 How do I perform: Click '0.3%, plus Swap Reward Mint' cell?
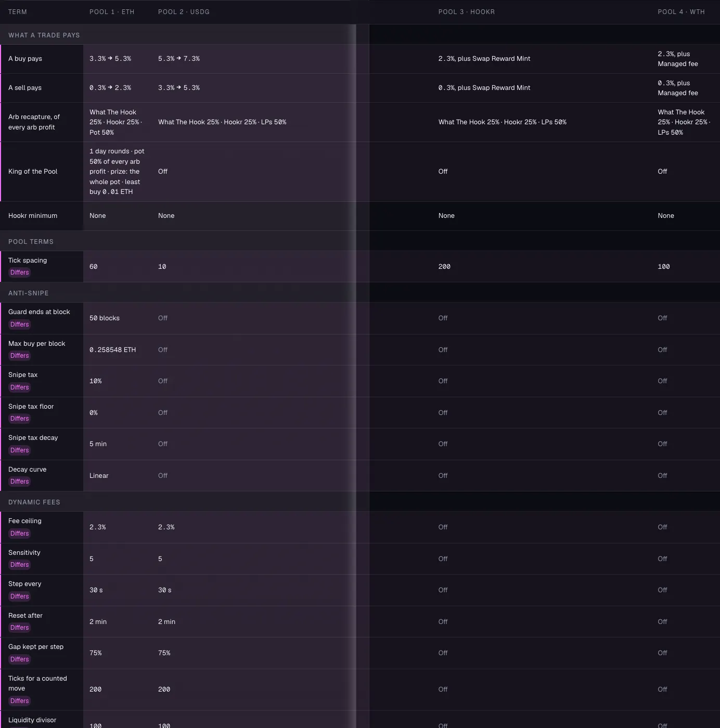pyautogui.click(x=484, y=88)
